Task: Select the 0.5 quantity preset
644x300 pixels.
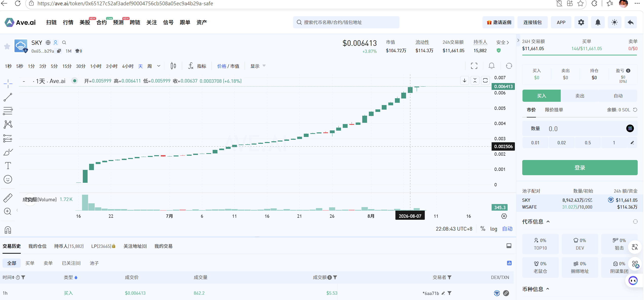Action: click(588, 143)
